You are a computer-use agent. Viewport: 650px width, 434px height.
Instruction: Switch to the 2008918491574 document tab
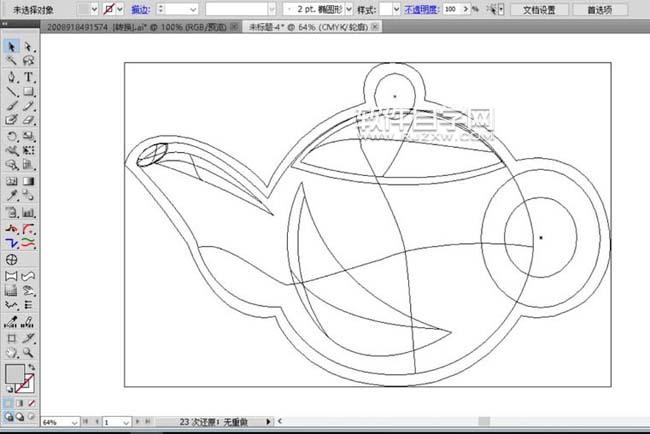pos(136,27)
